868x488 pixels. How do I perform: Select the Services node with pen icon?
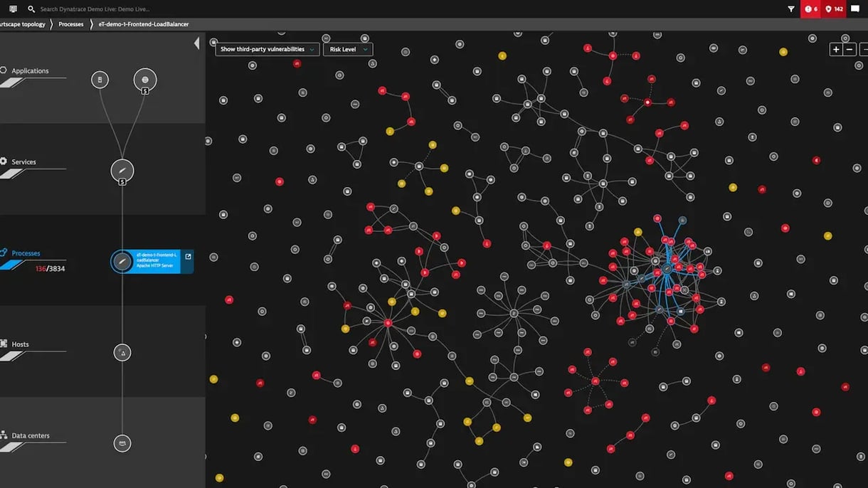122,171
